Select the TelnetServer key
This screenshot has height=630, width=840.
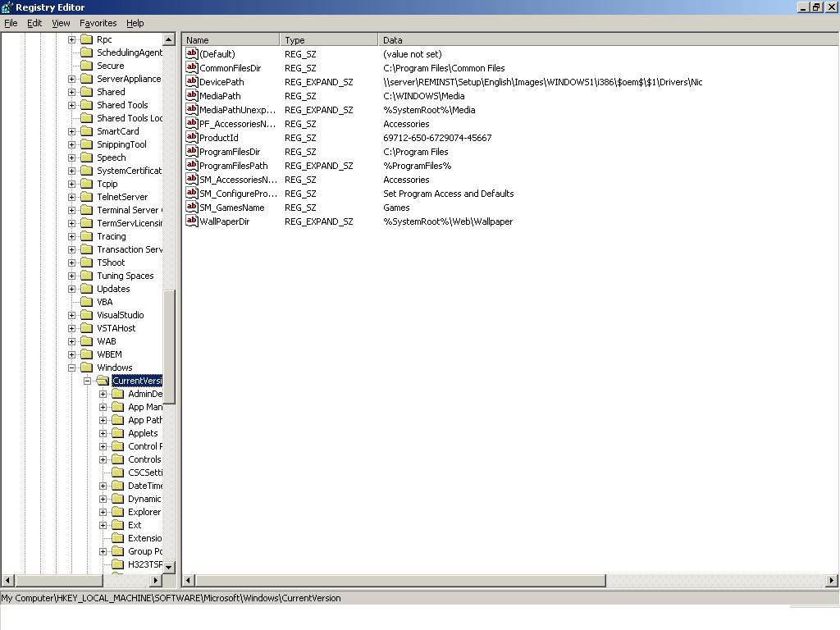pyautogui.click(x=122, y=197)
